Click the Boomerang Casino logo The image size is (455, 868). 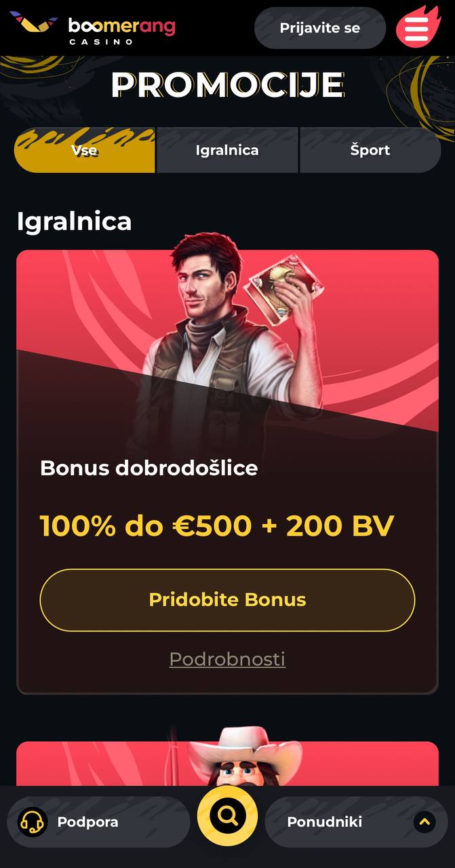point(92,28)
